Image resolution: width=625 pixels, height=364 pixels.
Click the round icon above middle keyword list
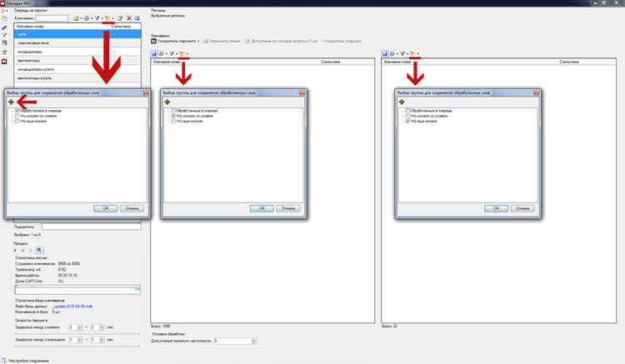pyautogui.click(x=162, y=53)
